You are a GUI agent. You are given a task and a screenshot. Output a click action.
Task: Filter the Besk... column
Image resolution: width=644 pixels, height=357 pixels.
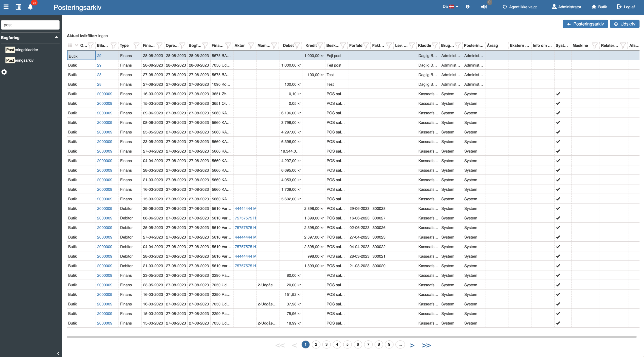(343, 46)
